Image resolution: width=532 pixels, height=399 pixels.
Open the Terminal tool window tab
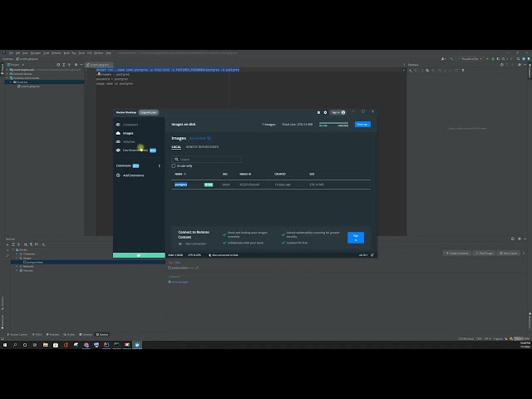coord(86,334)
